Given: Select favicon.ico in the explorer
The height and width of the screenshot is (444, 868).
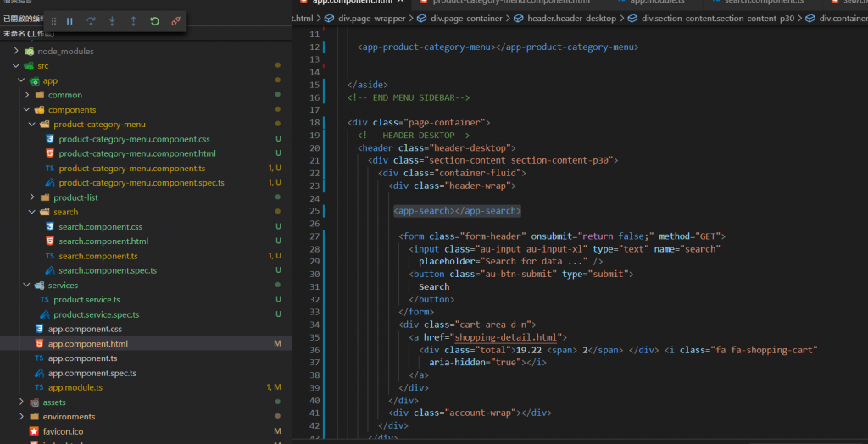Looking at the screenshot, I should [x=63, y=430].
